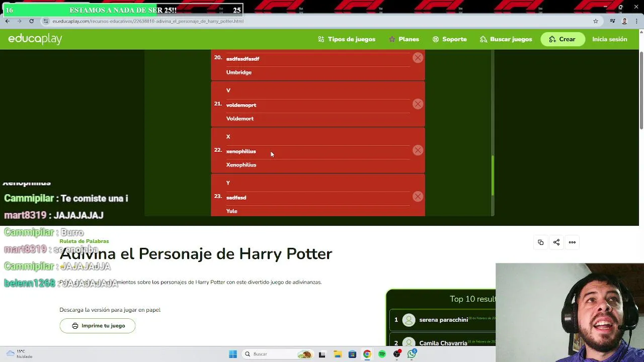644x362 pixels.
Task: Click the Planes star icon
Action: click(x=392, y=39)
